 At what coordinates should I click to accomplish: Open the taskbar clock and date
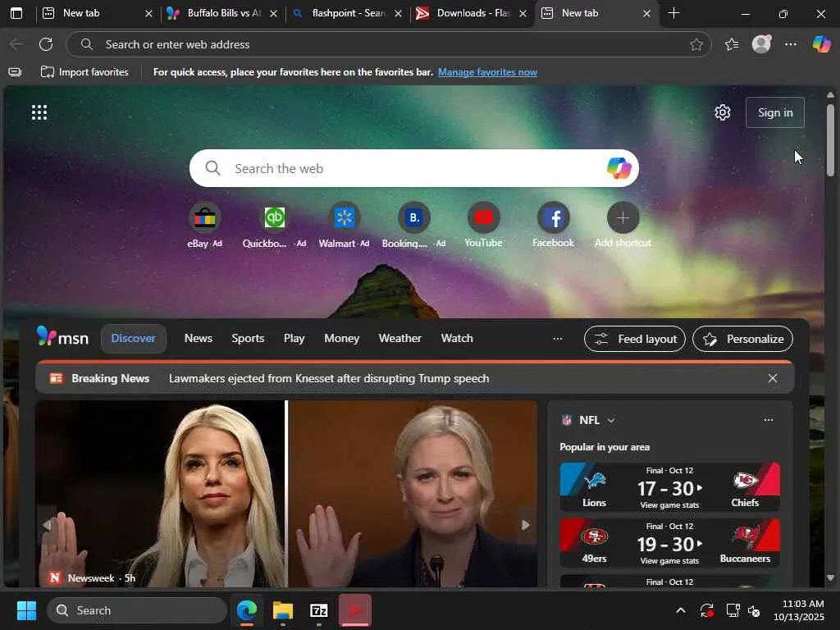coord(798,610)
